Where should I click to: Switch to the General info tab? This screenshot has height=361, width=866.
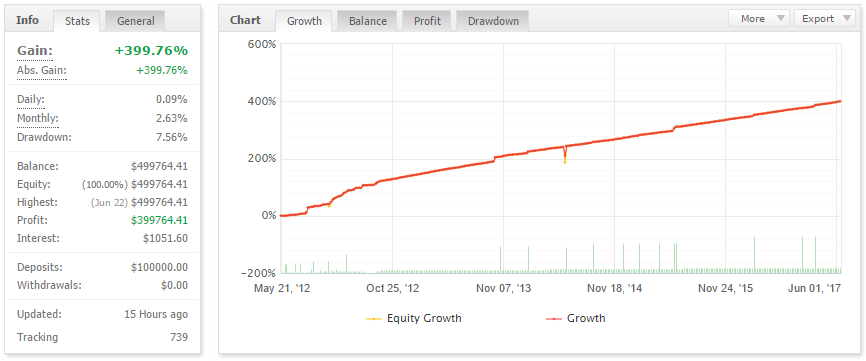coord(135,21)
